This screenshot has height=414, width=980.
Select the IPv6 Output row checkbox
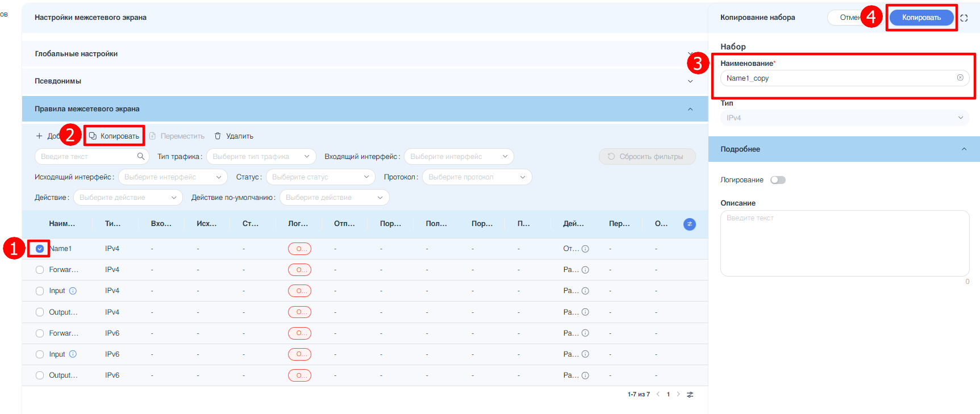coord(40,375)
